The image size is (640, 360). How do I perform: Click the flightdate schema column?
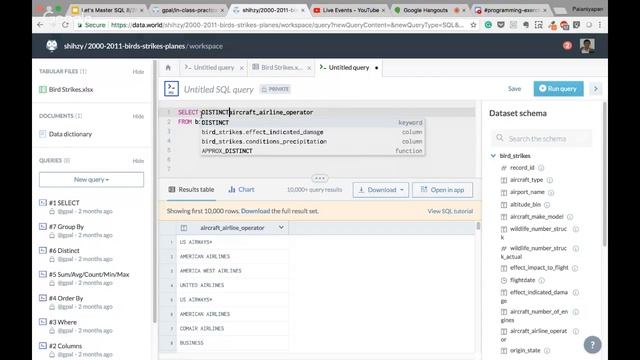coord(522,280)
